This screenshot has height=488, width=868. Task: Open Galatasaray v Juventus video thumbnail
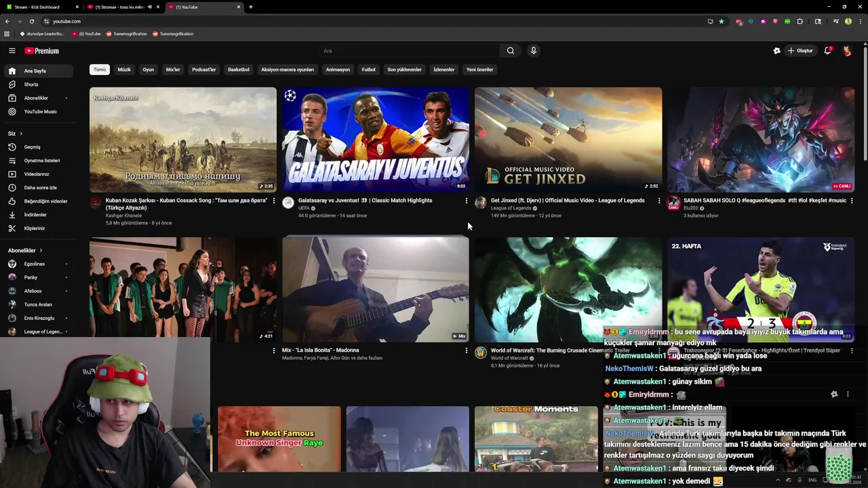click(376, 140)
